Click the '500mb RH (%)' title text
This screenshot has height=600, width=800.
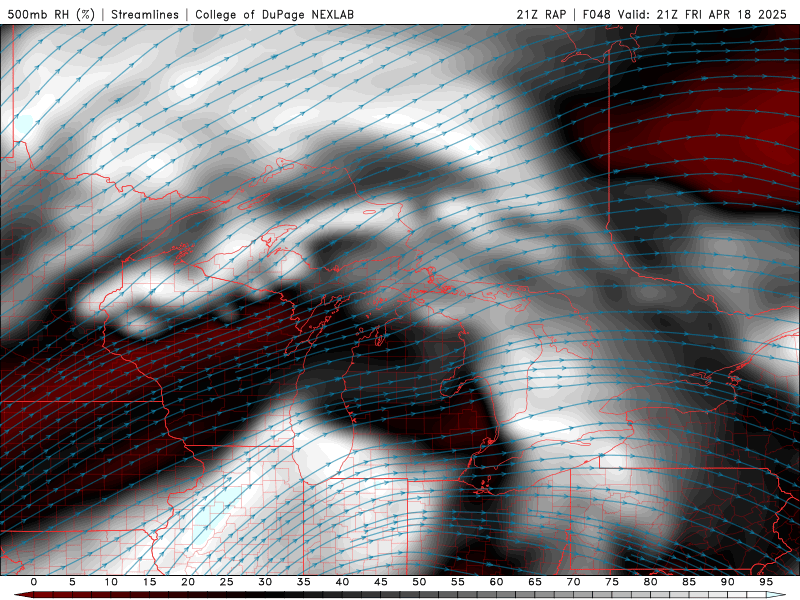(x=51, y=14)
